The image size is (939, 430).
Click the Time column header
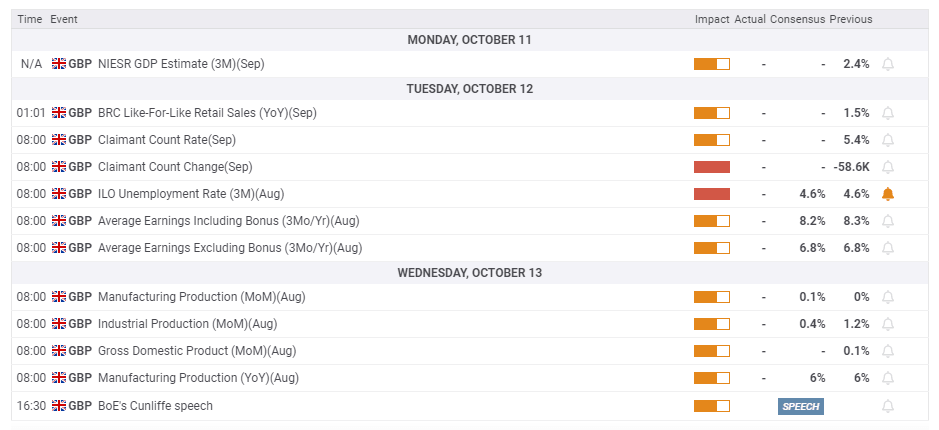[30, 19]
